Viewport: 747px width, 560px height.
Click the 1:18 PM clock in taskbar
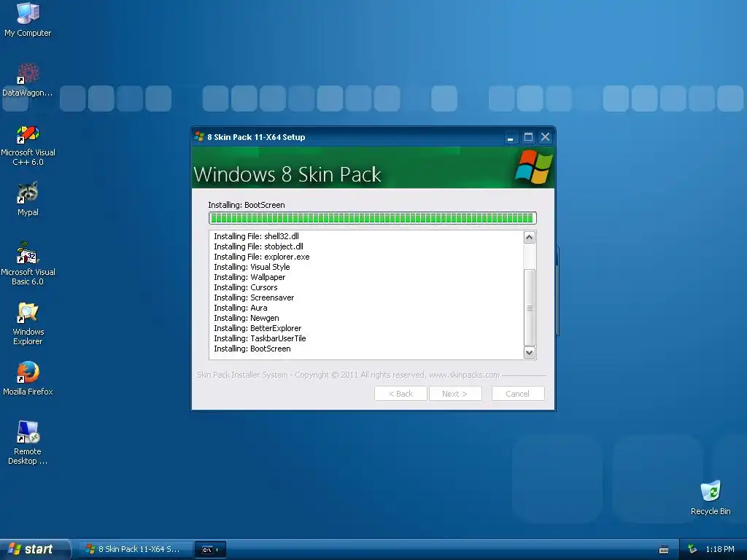point(720,549)
